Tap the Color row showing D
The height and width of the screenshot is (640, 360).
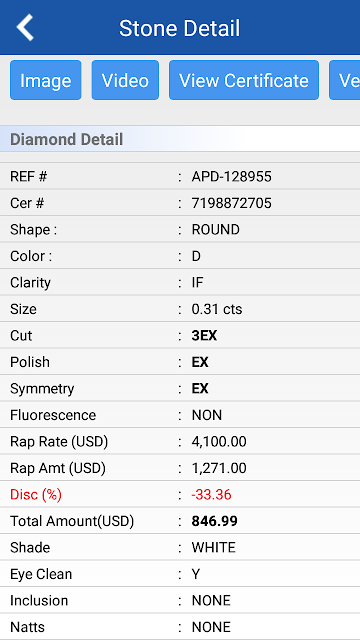coord(180,256)
